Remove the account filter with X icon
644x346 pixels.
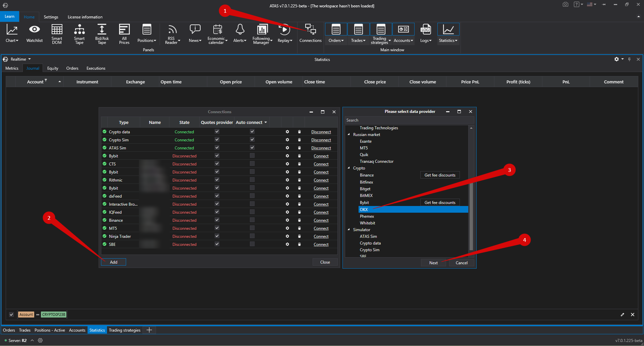coord(633,315)
